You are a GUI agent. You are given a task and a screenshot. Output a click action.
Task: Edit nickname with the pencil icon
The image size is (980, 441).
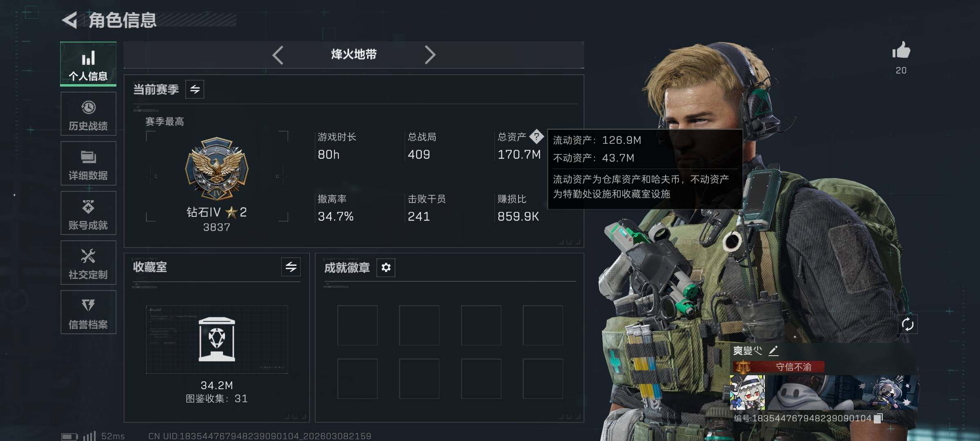(x=773, y=351)
